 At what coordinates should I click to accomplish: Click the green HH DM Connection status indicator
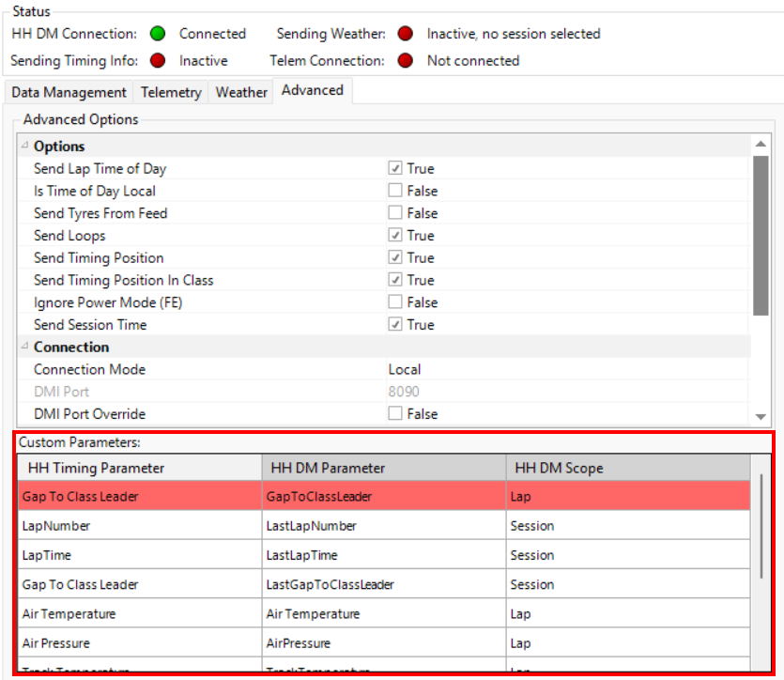tap(158, 34)
